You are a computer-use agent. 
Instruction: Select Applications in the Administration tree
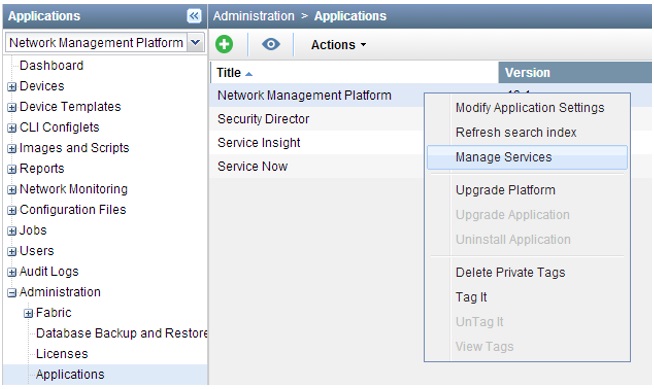pos(70,374)
